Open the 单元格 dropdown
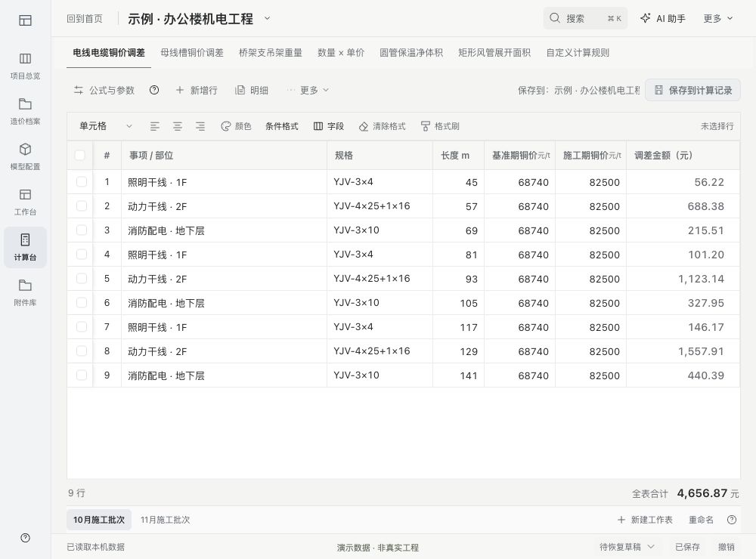Image resolution: width=756 pixels, height=559 pixels. click(105, 126)
